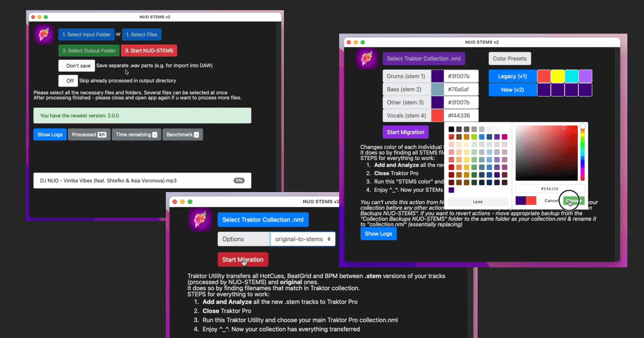Click the NUO flower logo in the file processing window
This screenshot has width=644, height=338.
point(43,34)
